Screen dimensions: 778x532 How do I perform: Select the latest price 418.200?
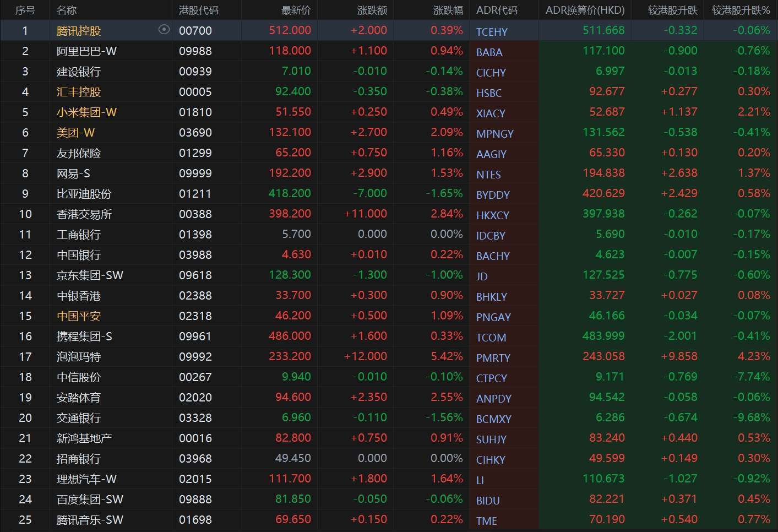coord(290,193)
